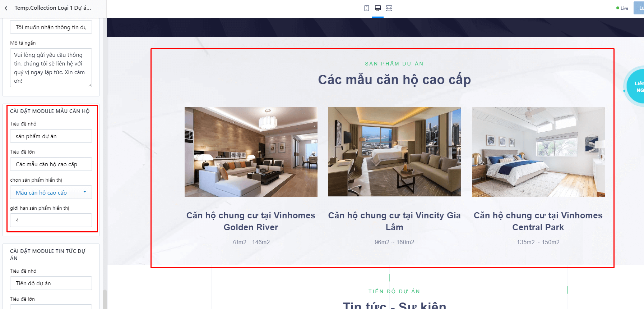Click the Vinhomes Golden River apartment photo

[251, 152]
